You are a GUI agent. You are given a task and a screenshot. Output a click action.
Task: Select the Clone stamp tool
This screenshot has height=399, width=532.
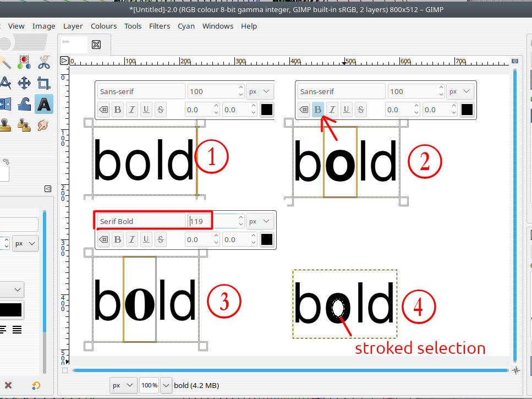(x=5, y=125)
